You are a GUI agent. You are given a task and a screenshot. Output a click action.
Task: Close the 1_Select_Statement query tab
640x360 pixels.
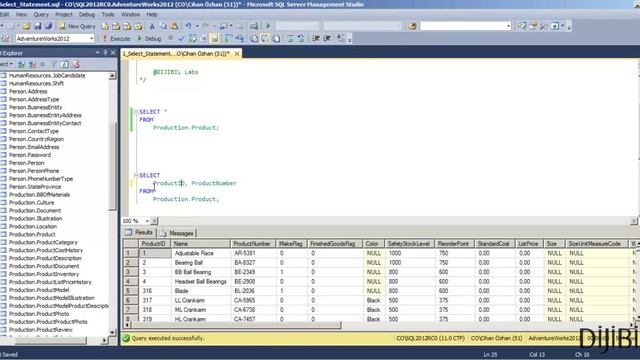(237, 53)
